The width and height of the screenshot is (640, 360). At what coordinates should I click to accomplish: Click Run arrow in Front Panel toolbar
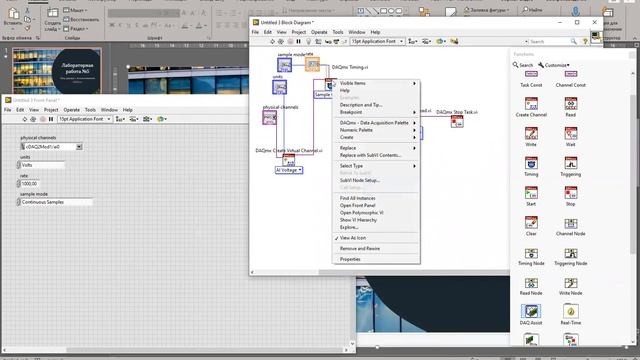click(x=24, y=119)
